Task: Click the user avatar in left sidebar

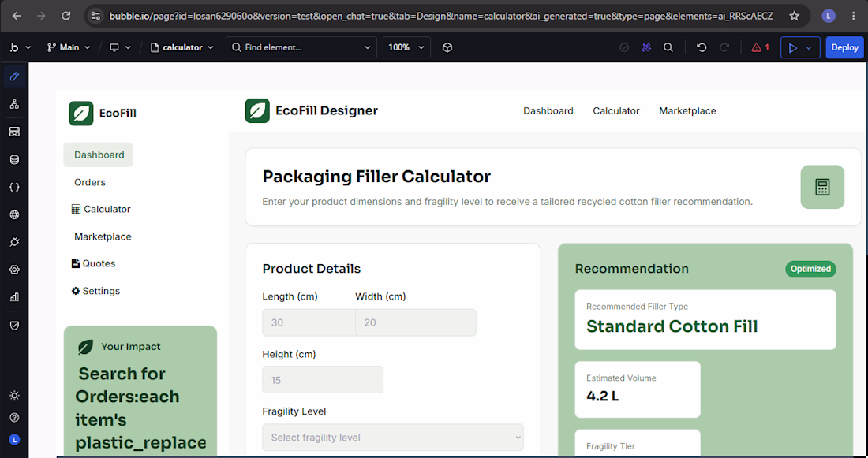Action: [x=14, y=440]
